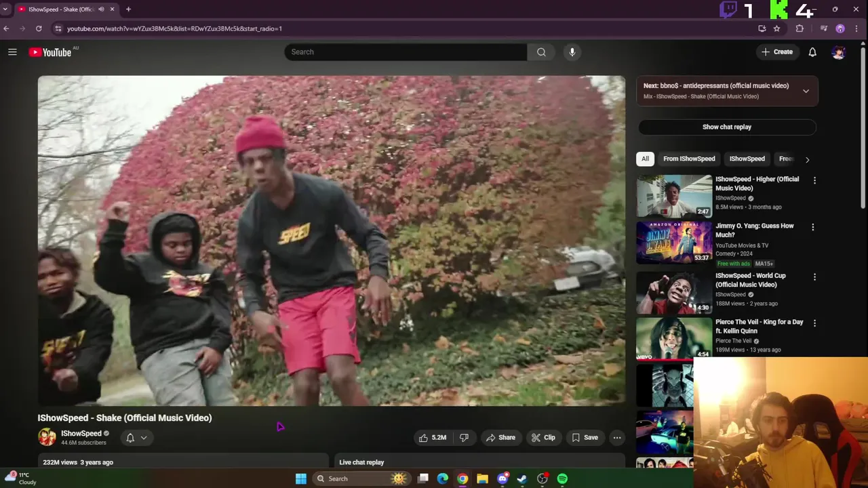Like the video (5.2M thumbs up)

tap(433, 437)
